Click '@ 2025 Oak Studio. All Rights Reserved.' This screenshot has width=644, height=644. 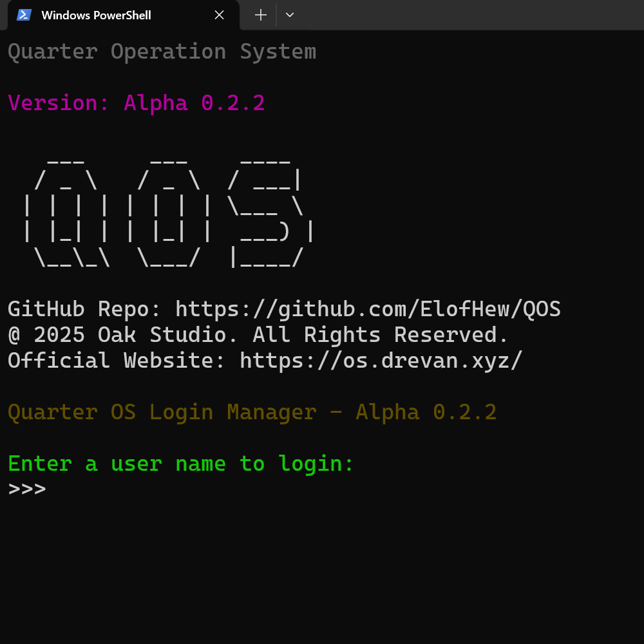point(258,335)
